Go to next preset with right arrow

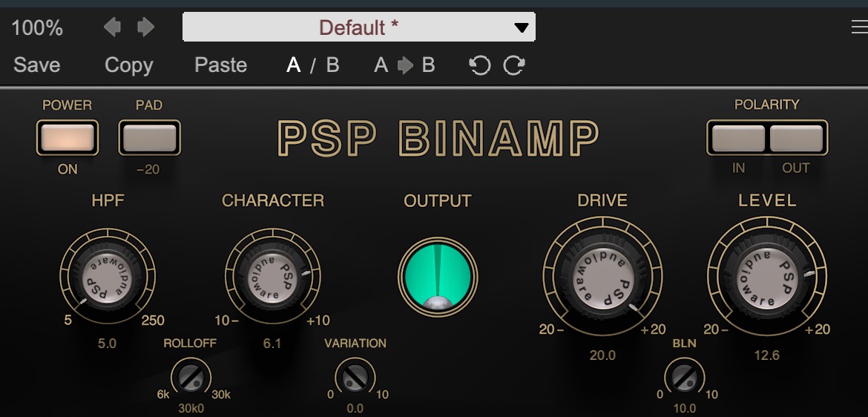(x=146, y=28)
